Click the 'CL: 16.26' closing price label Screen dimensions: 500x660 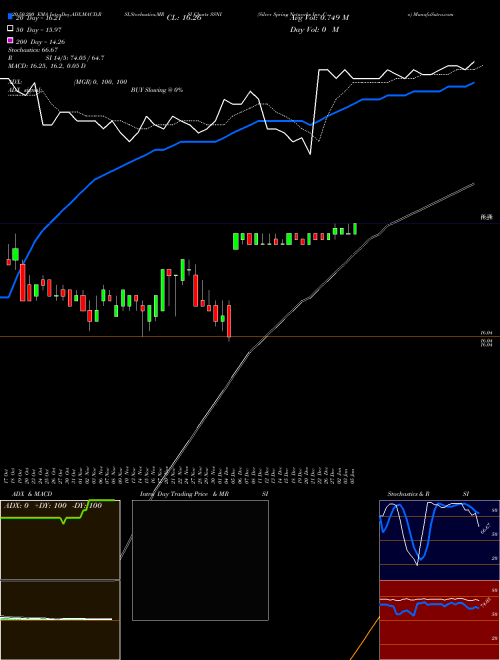(184, 18)
